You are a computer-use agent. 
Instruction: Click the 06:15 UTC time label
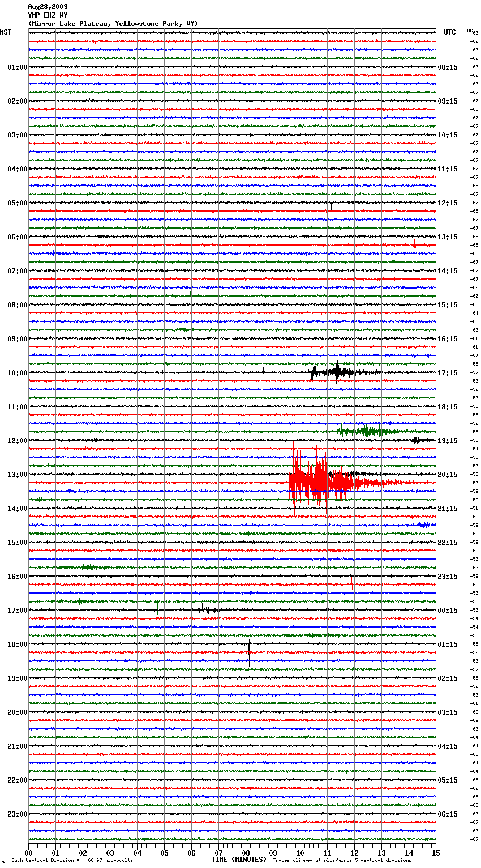point(448,814)
